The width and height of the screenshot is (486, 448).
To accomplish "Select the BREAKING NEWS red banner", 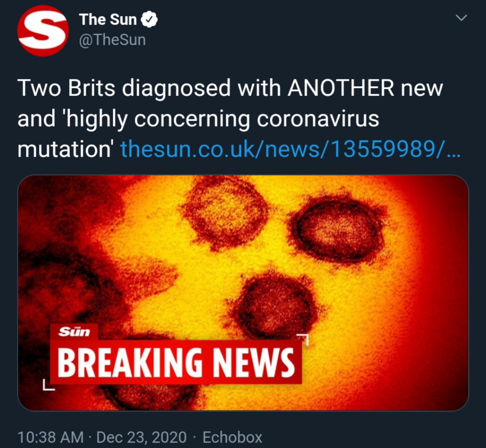I will coord(176,362).
